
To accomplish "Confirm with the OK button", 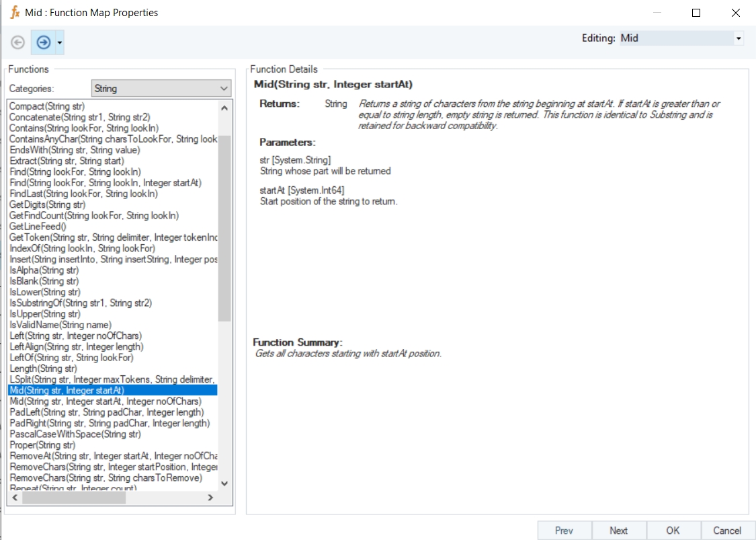I will pos(673,531).
